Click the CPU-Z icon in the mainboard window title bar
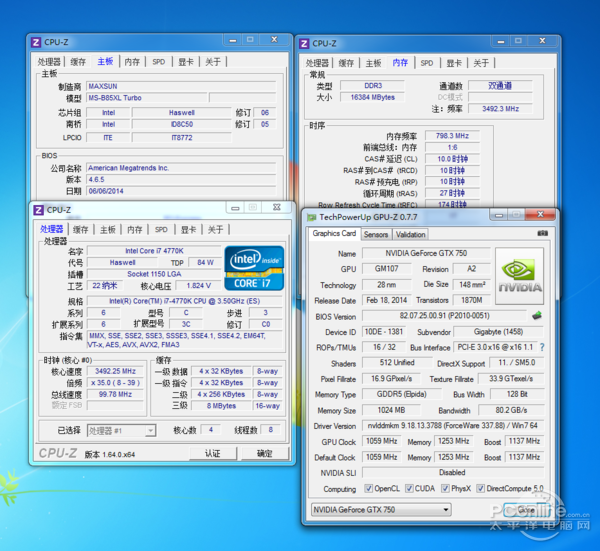600x551 pixels. (36, 42)
